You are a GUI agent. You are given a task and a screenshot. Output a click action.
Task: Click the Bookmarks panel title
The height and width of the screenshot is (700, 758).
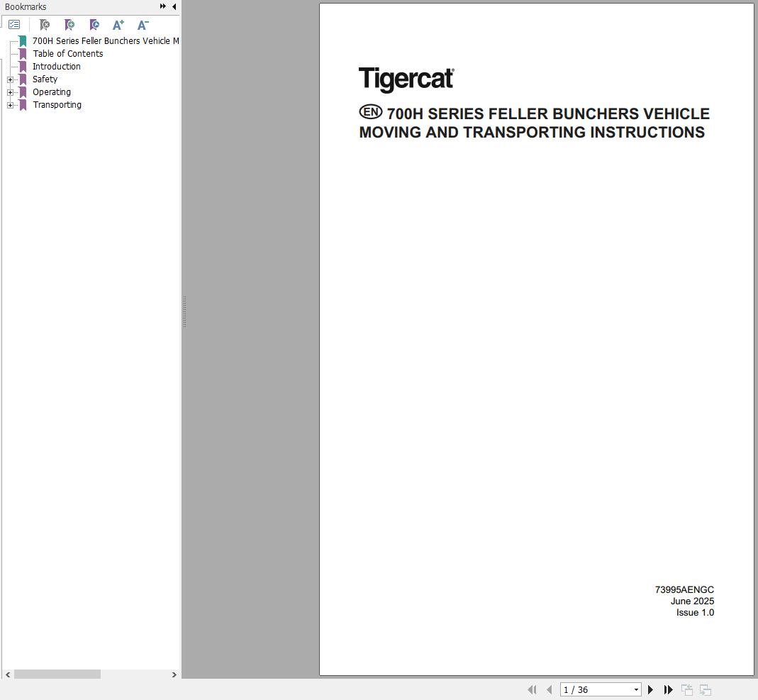pos(26,7)
